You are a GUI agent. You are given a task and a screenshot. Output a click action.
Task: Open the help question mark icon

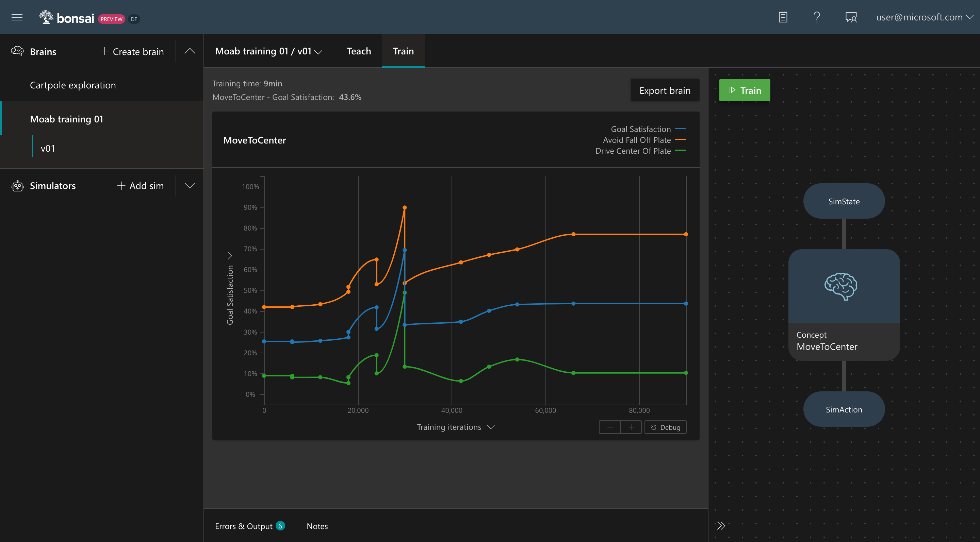[816, 17]
